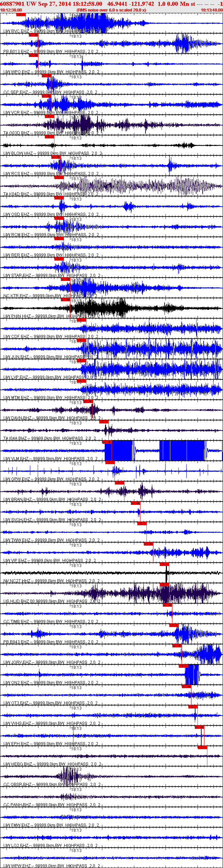Click the start time 18:12:38.00
223x868 pixels.
coord(11,10)
